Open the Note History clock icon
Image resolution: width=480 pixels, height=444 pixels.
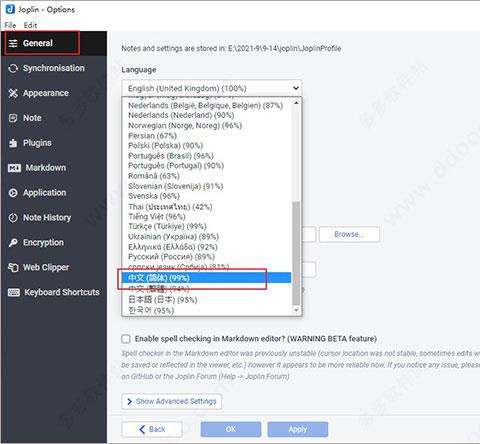(x=13, y=218)
